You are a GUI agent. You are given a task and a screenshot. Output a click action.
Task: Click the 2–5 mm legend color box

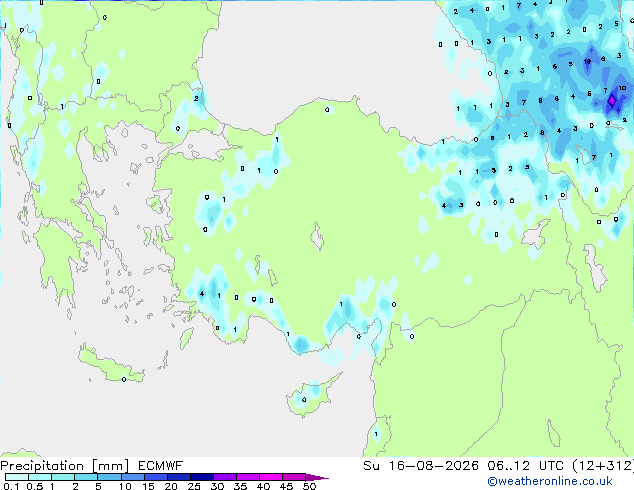86,477
